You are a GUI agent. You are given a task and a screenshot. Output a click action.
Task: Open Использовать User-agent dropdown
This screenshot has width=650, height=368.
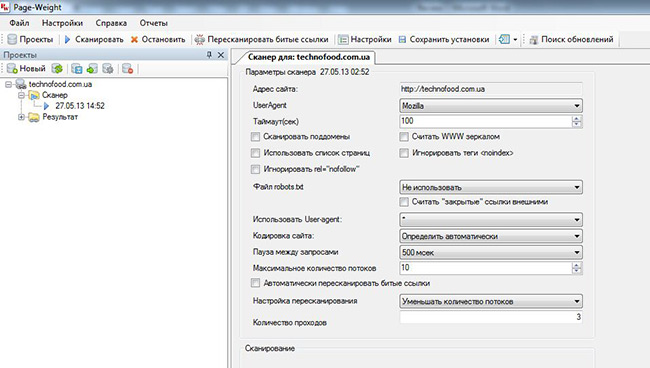tap(491, 220)
